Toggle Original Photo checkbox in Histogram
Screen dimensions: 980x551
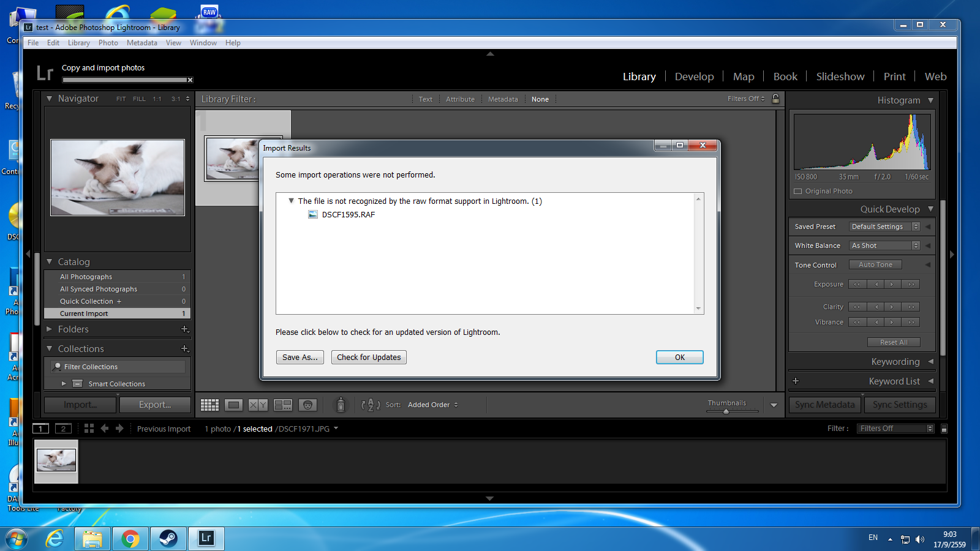tap(798, 191)
